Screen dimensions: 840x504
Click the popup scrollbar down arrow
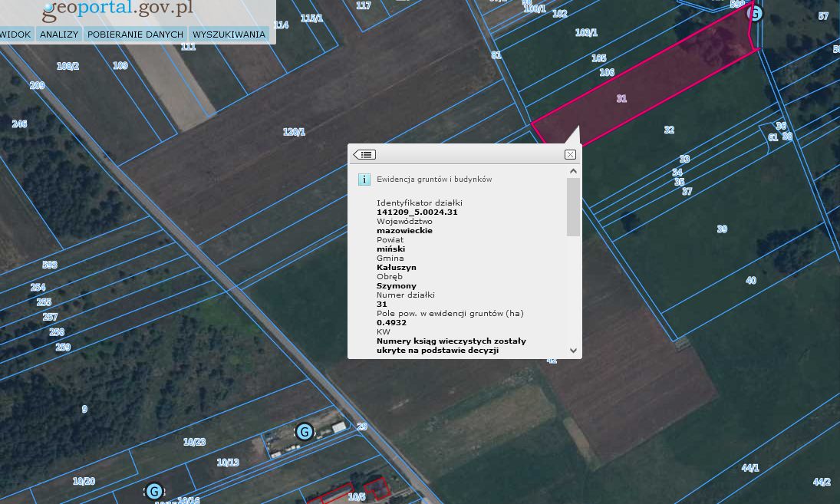(x=573, y=350)
